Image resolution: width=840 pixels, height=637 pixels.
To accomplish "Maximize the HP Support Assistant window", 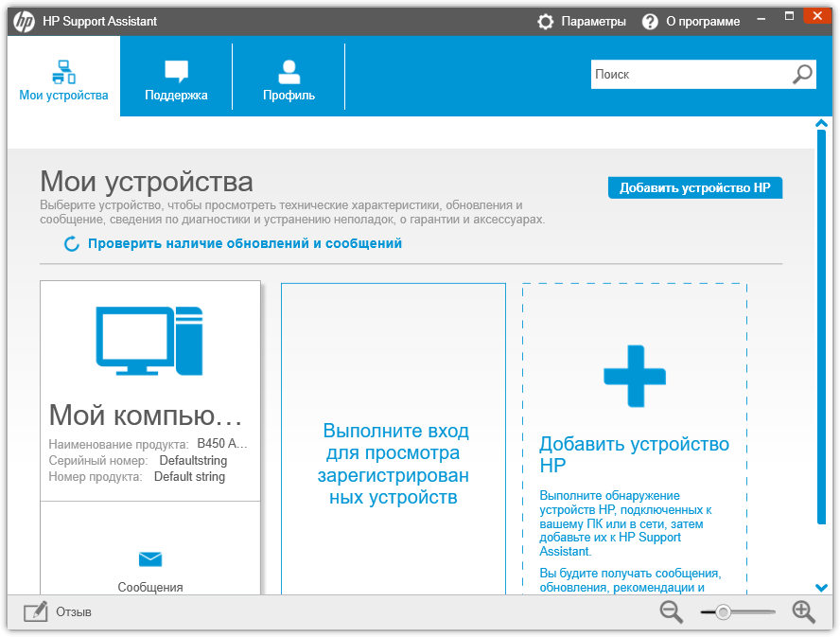I will coord(789,16).
